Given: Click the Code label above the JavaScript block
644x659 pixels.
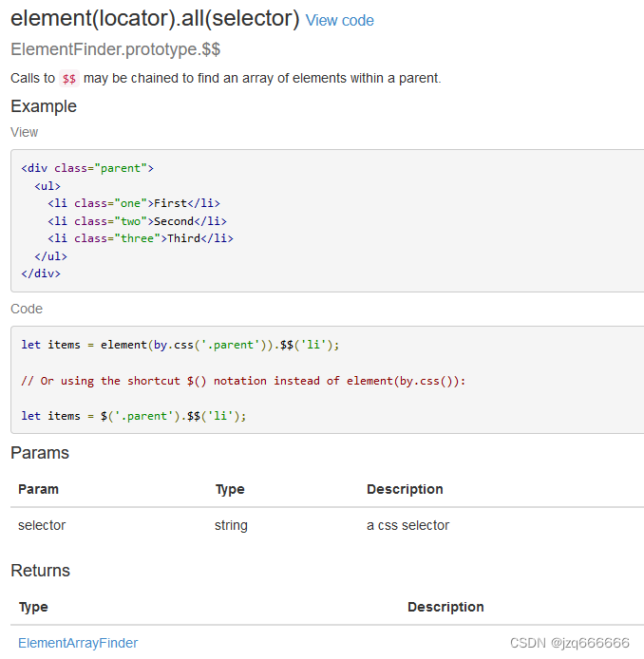Looking at the screenshot, I should 27,309.
